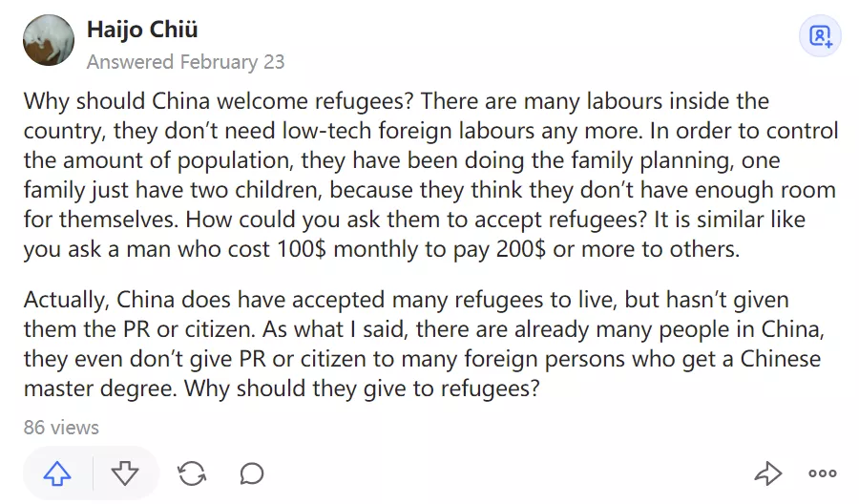Open the three-dot more options menu
Viewport: 859px width, 504px height.
tap(822, 472)
